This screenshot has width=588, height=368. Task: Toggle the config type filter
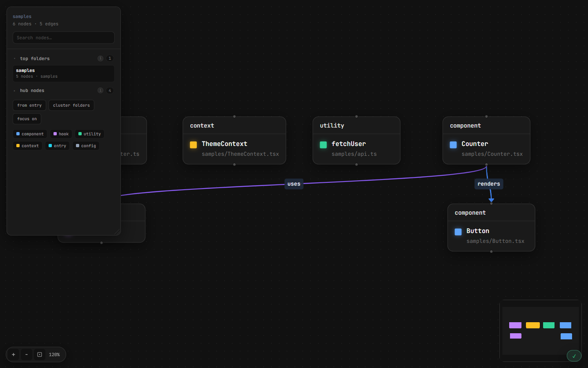coord(86,146)
